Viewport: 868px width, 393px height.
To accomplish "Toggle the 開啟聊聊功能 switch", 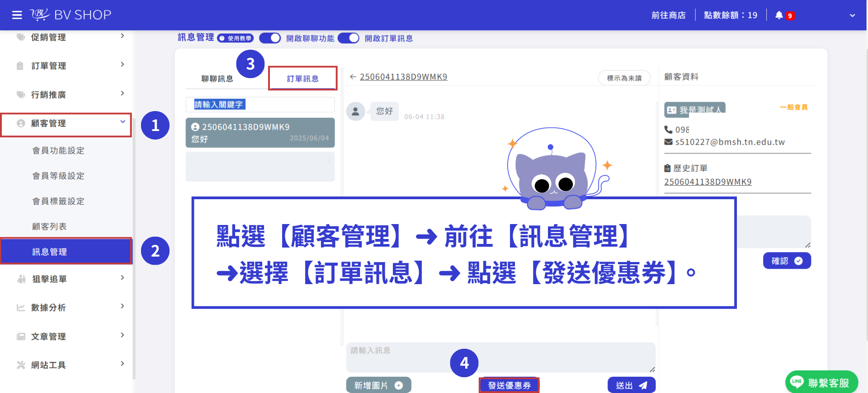I will tap(270, 38).
